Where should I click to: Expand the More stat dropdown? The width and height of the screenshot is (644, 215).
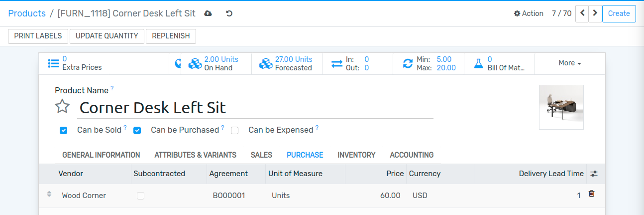(x=570, y=63)
